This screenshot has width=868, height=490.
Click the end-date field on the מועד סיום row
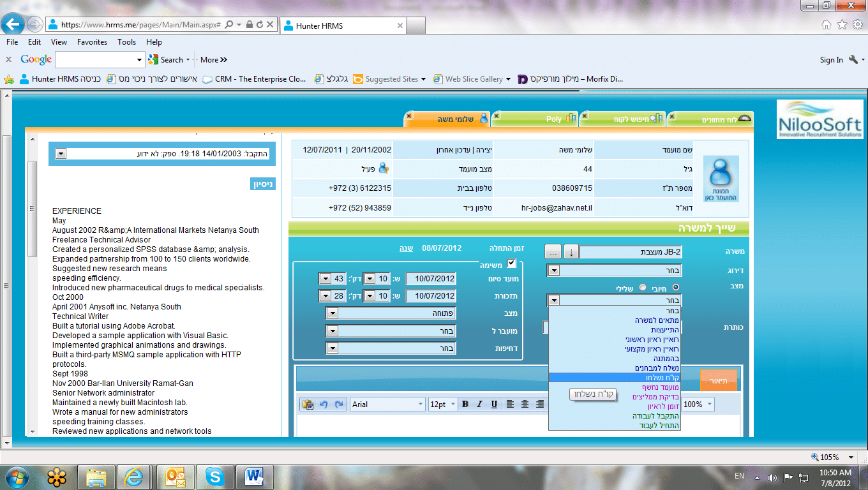point(431,279)
